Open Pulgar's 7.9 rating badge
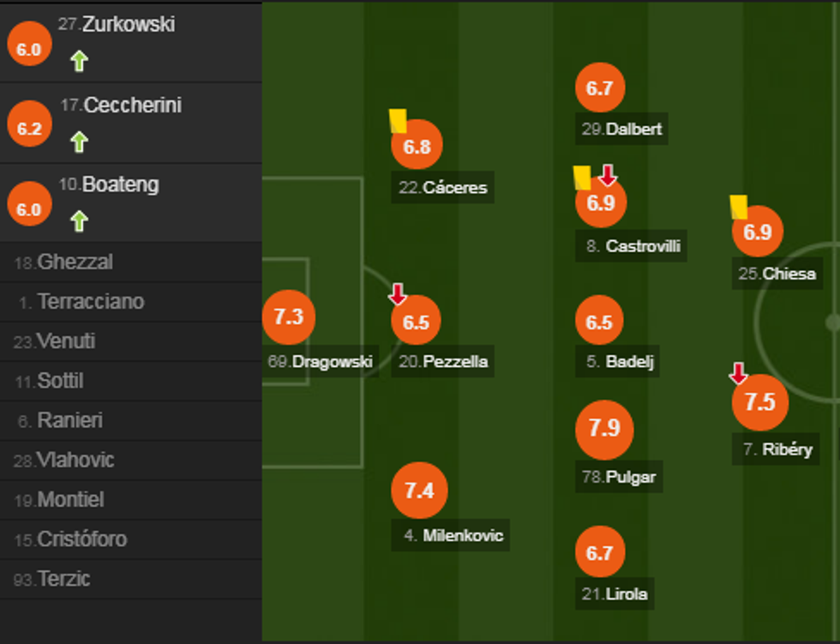 [x=604, y=428]
